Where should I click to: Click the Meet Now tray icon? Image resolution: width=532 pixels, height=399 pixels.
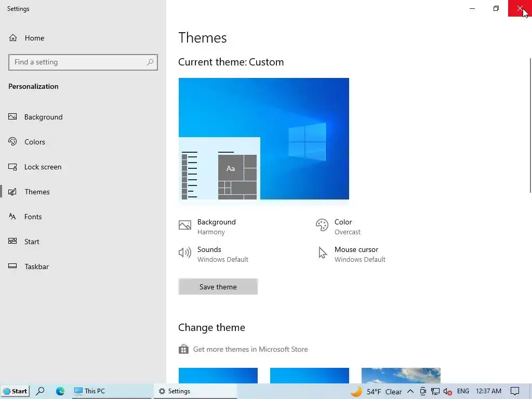coord(423,391)
